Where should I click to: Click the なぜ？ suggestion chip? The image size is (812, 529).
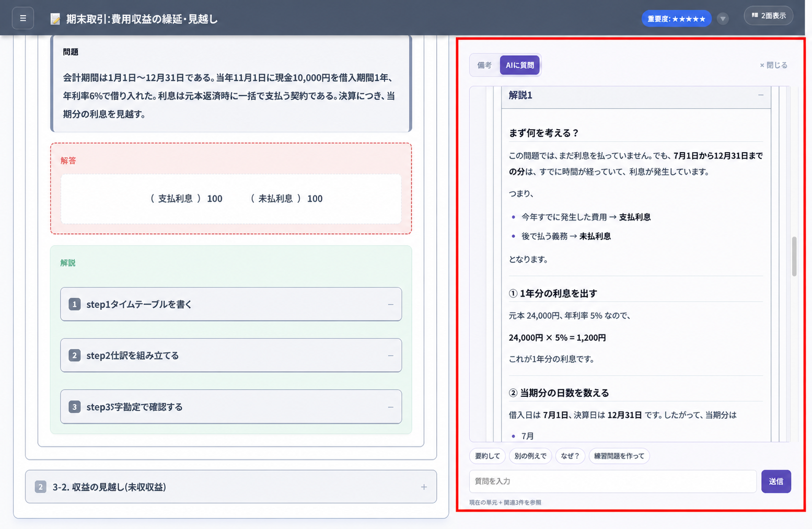point(570,456)
